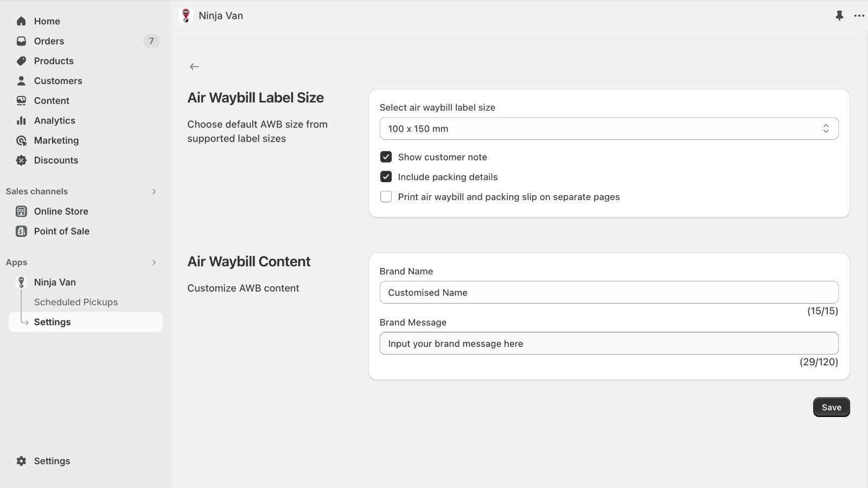Screen dimensions: 868x488
Task: Open the ellipsis menu in the top bar
Action: click(x=859, y=16)
